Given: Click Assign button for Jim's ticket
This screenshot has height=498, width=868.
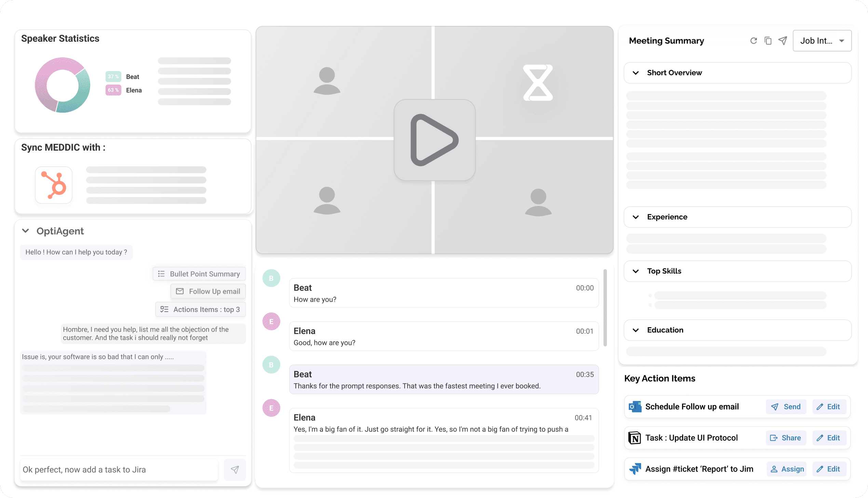Looking at the screenshot, I should coord(787,469).
